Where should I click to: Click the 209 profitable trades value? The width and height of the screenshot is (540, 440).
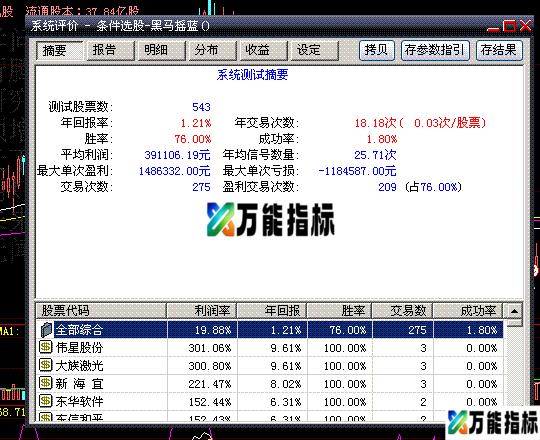click(x=387, y=187)
